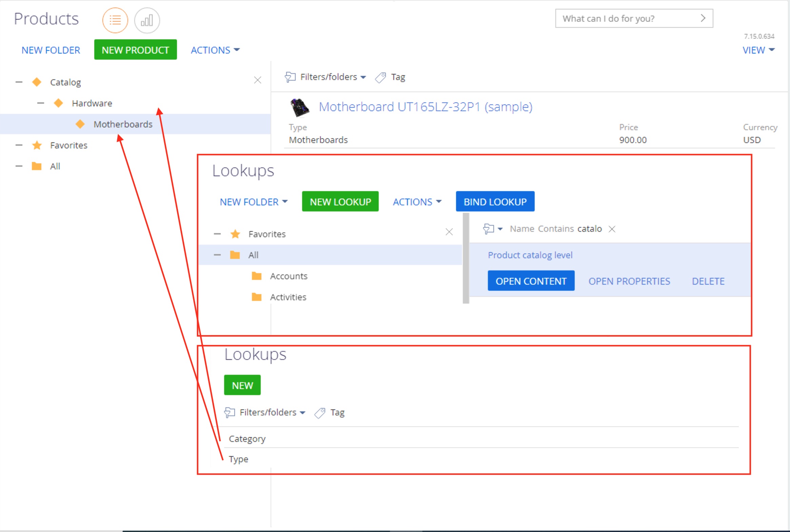Open Filters/folders dropdown in Products section
The width and height of the screenshot is (790, 532).
325,77
